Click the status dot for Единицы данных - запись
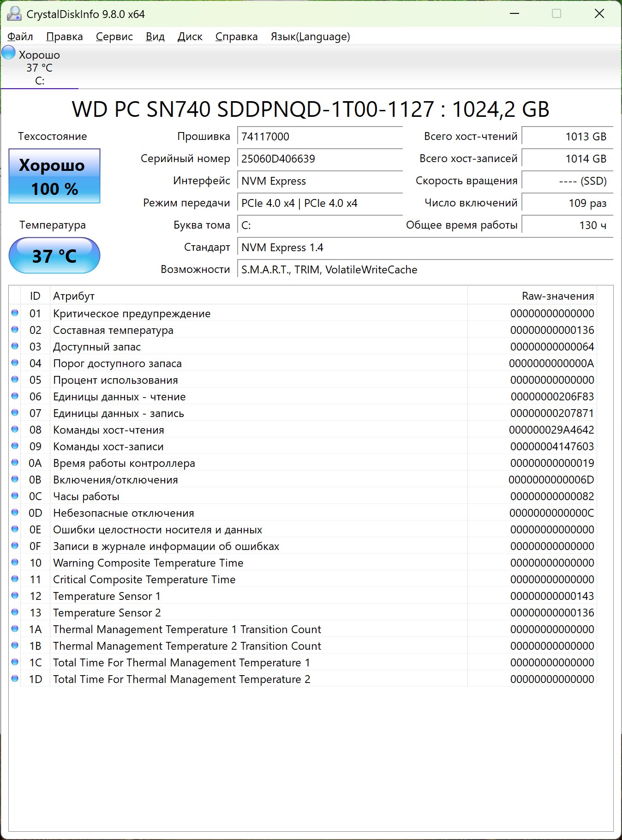 coord(15,413)
